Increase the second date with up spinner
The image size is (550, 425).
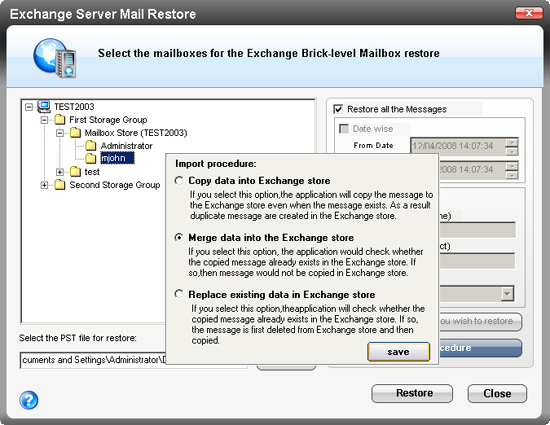(x=512, y=166)
